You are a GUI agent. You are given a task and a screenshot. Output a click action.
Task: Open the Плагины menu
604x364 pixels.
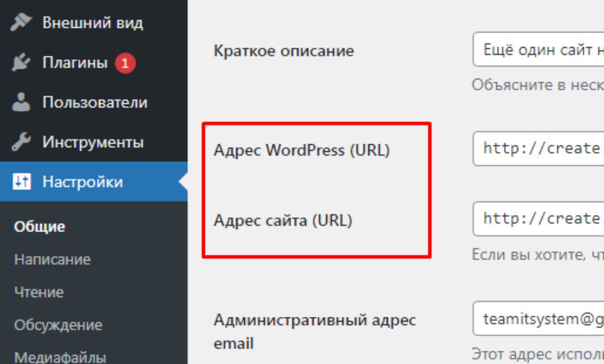[x=93, y=63]
